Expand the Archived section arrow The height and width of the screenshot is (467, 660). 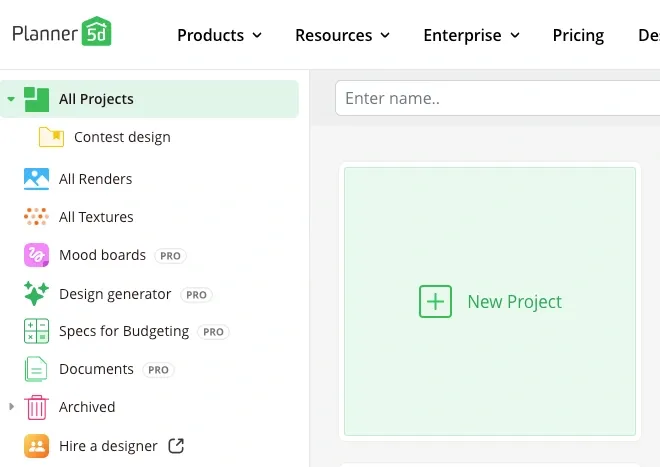[11, 407]
